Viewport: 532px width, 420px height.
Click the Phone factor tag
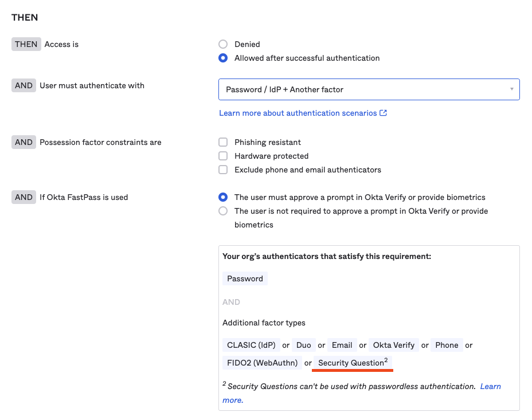point(447,345)
